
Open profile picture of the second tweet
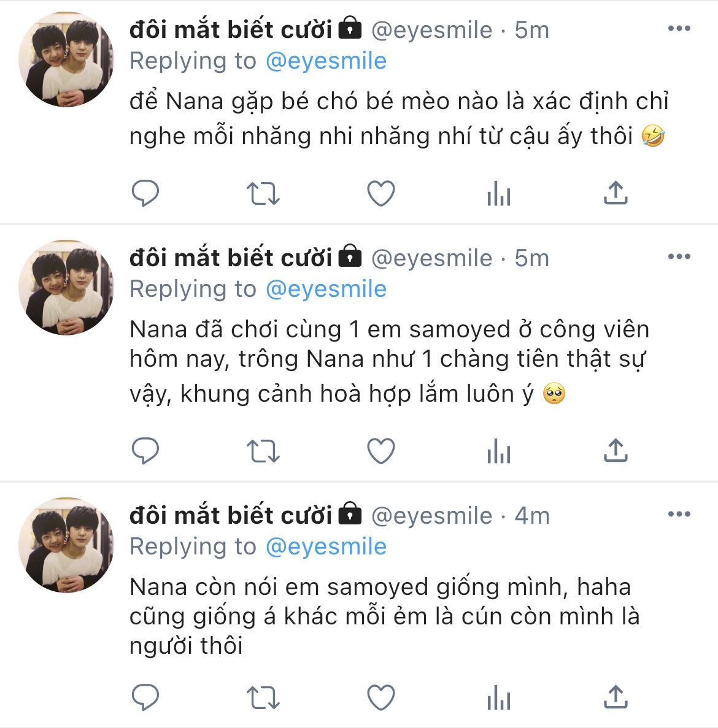66,287
